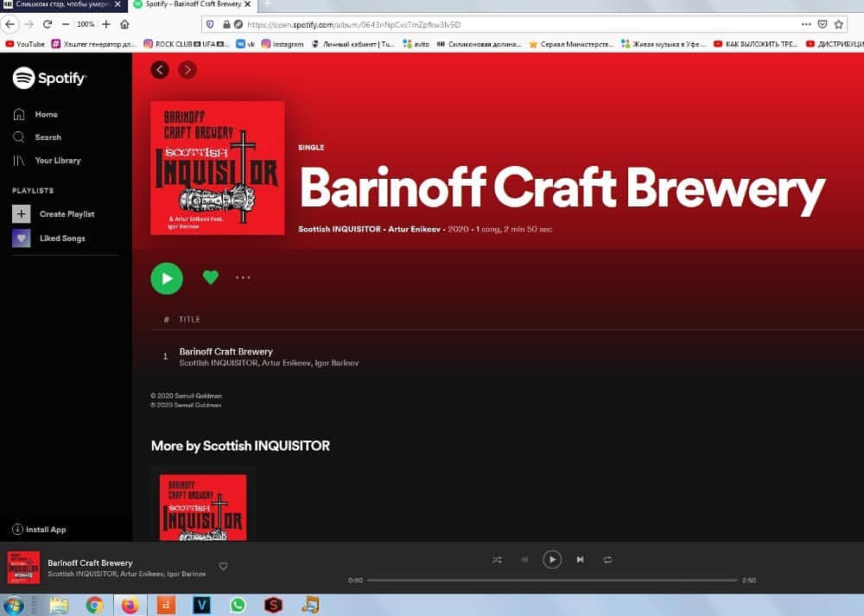Open the large Barinoff Craft Brewery album cover
Image resolution: width=864 pixels, height=616 pixels.
coord(218,168)
